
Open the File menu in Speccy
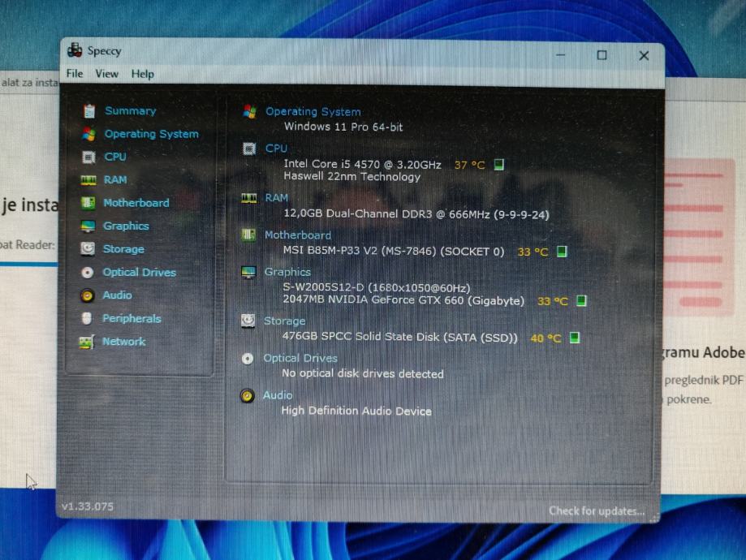[75, 73]
